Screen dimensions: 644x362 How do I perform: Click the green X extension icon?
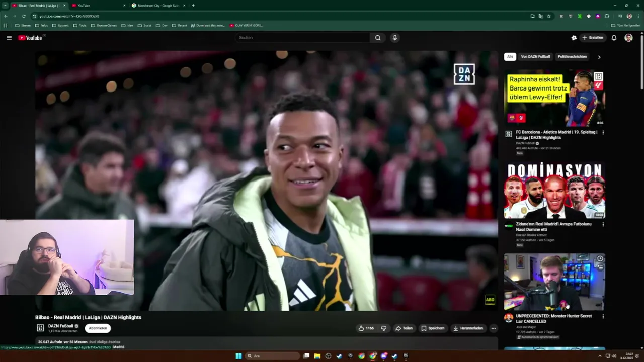(580, 16)
